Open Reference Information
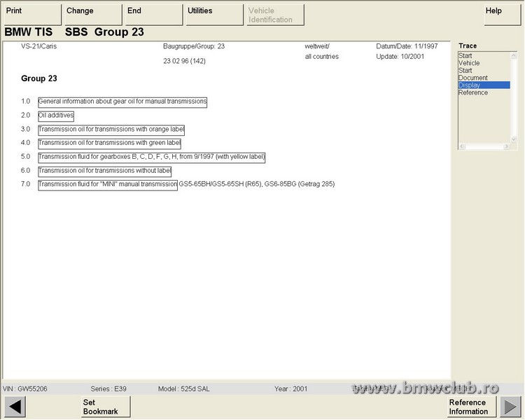Viewport: 525px width, 420px height. (x=472, y=407)
